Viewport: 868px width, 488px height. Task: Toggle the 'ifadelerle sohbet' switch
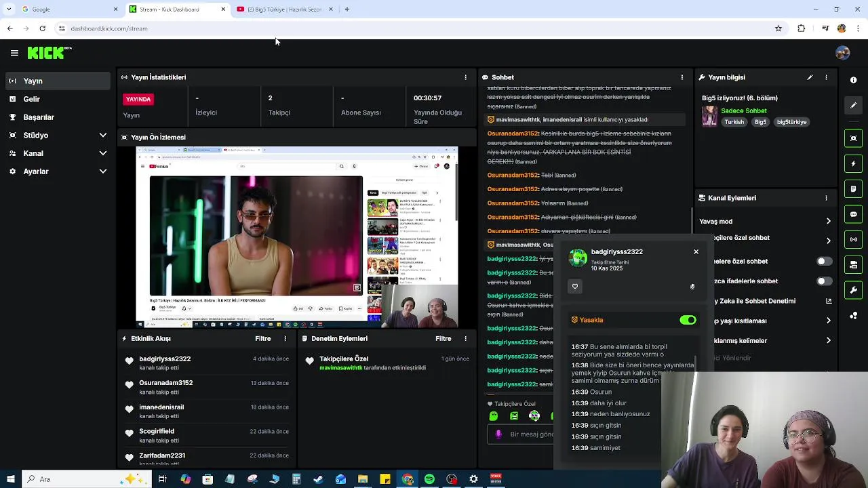pos(824,281)
